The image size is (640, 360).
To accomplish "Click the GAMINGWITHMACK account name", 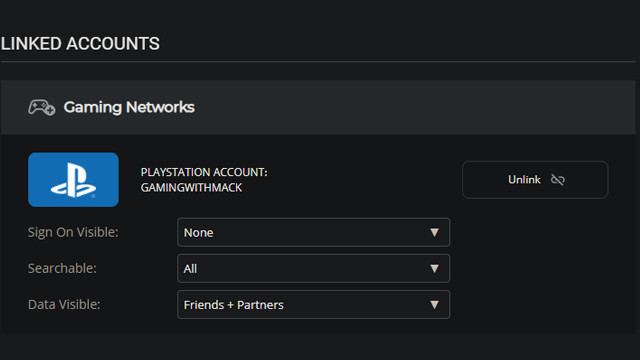I will coord(191,188).
